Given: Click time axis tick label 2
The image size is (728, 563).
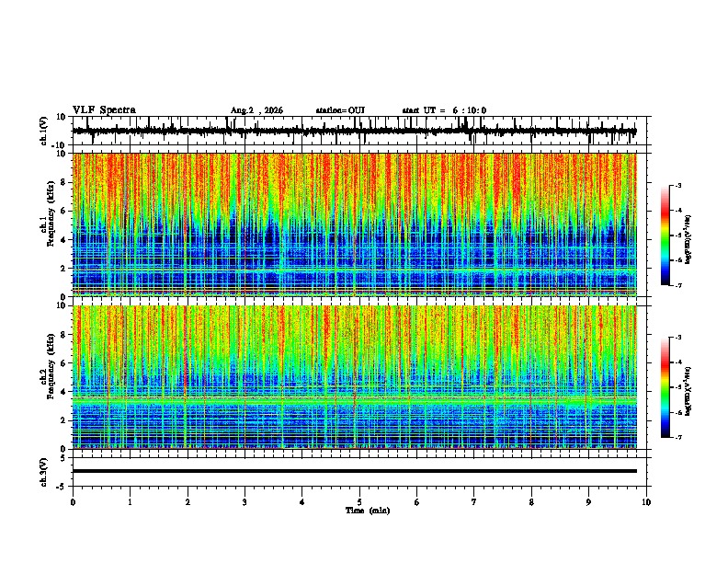Looking at the screenshot, I should click(x=188, y=502).
